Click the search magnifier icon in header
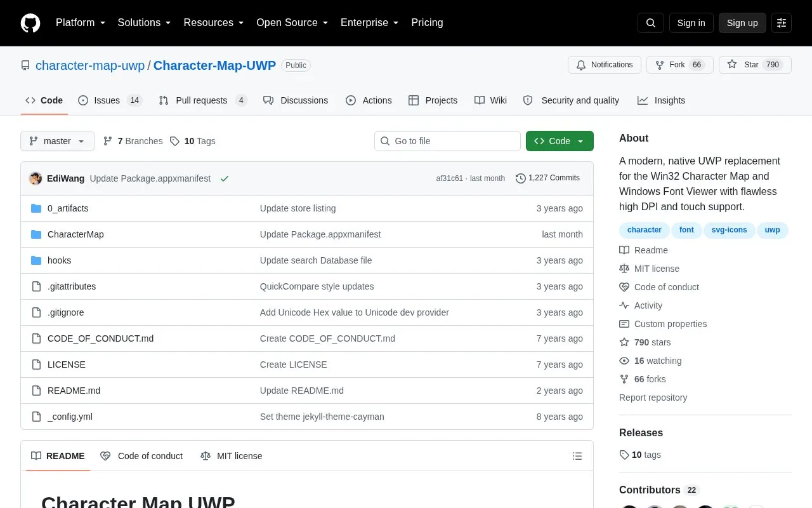The height and width of the screenshot is (508, 812). point(651,23)
